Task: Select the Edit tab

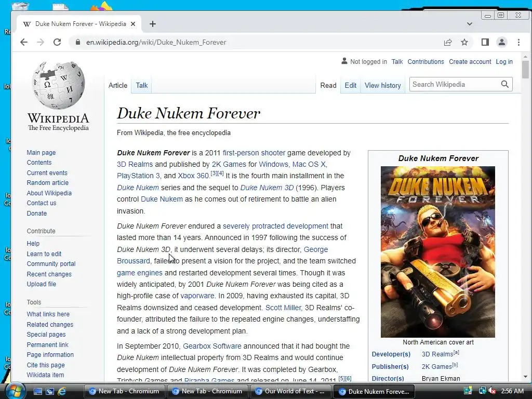Action: click(x=351, y=86)
